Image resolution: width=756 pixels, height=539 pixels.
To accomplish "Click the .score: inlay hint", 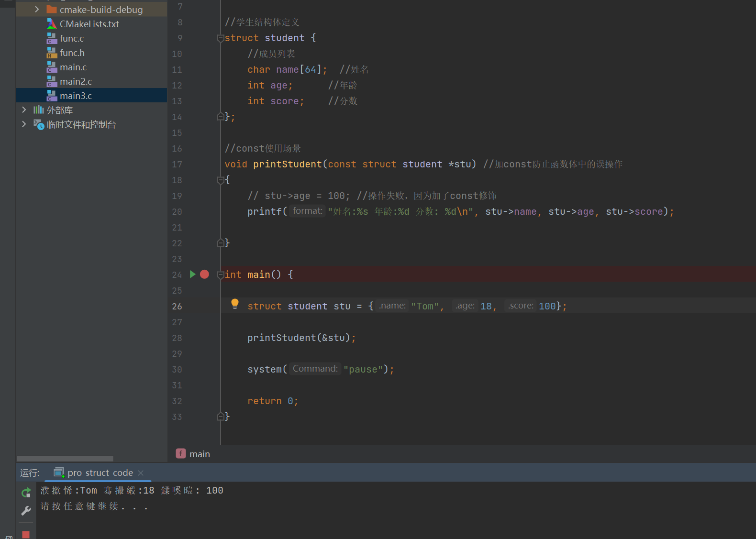I will click(521, 306).
